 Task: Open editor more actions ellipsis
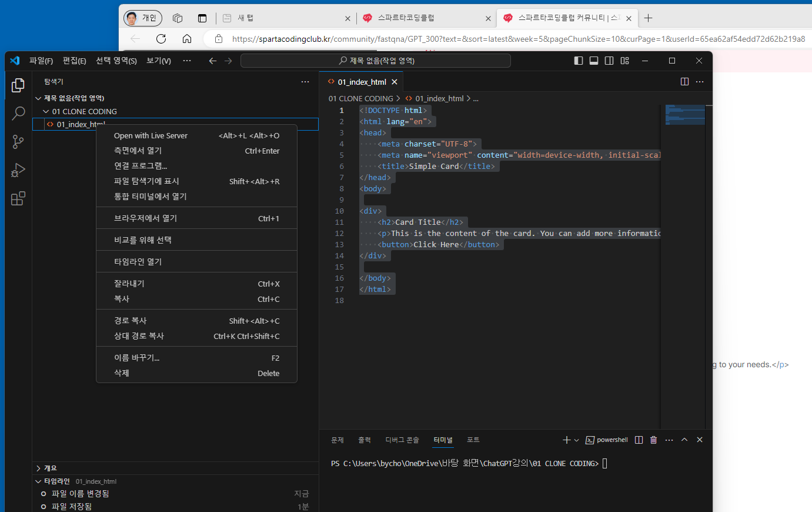pos(700,82)
